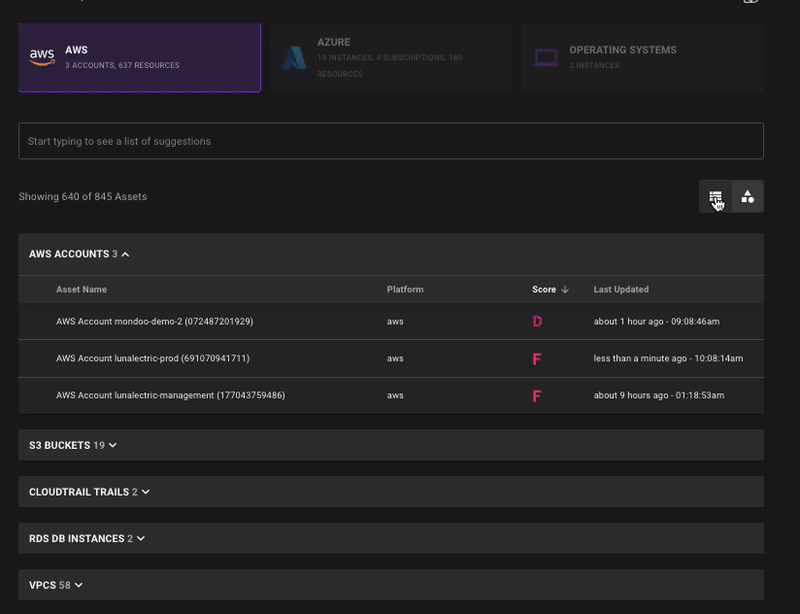
Task: Click the Score sort arrow icon
Action: point(565,290)
